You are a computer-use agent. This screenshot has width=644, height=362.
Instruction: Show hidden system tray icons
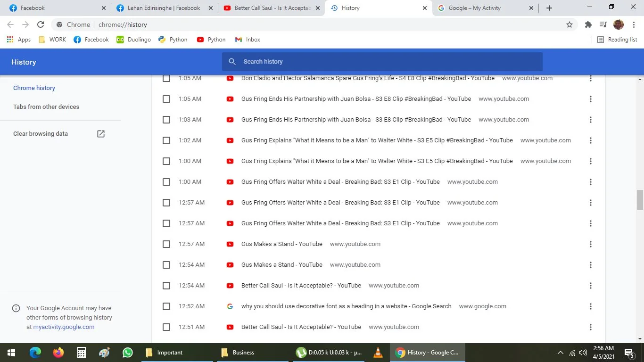click(x=561, y=353)
